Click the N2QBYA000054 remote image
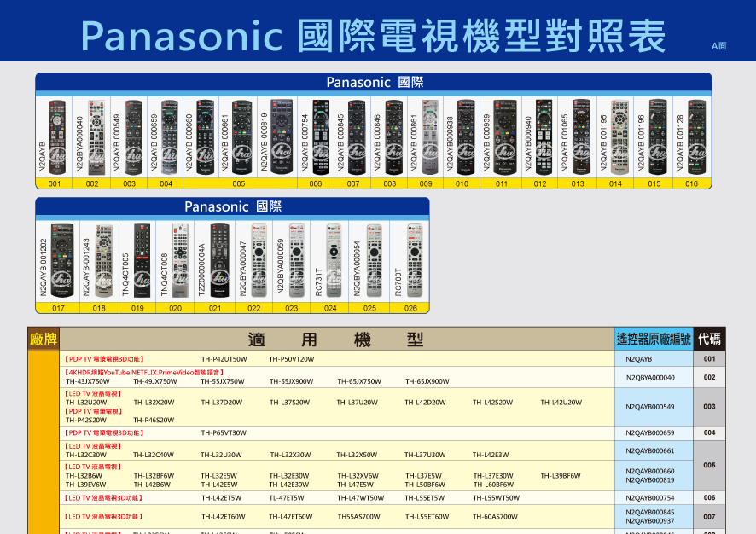This screenshot has height=534, width=756. pos(374,260)
